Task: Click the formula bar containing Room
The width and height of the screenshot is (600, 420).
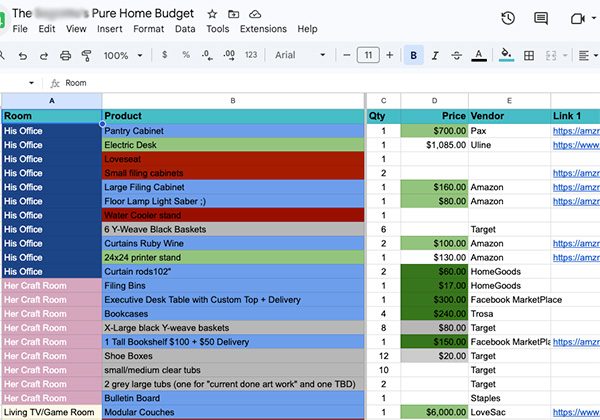Action: pyautogui.click(x=329, y=83)
